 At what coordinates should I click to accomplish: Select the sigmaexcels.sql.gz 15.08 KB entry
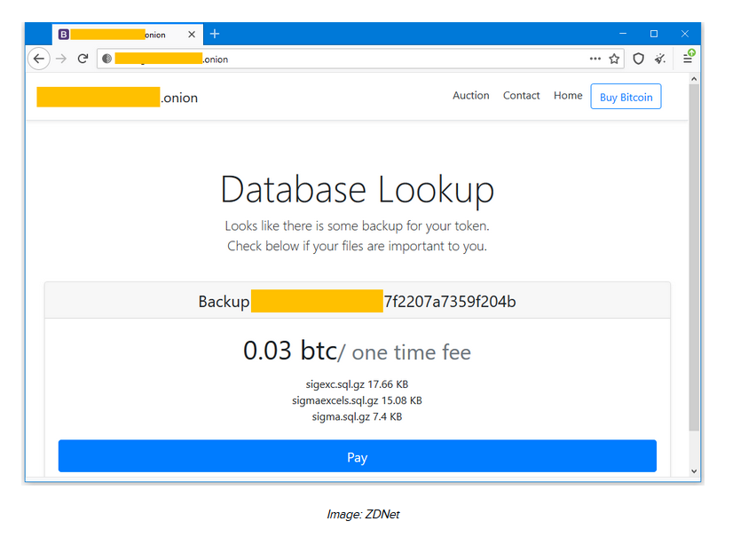coord(357,400)
